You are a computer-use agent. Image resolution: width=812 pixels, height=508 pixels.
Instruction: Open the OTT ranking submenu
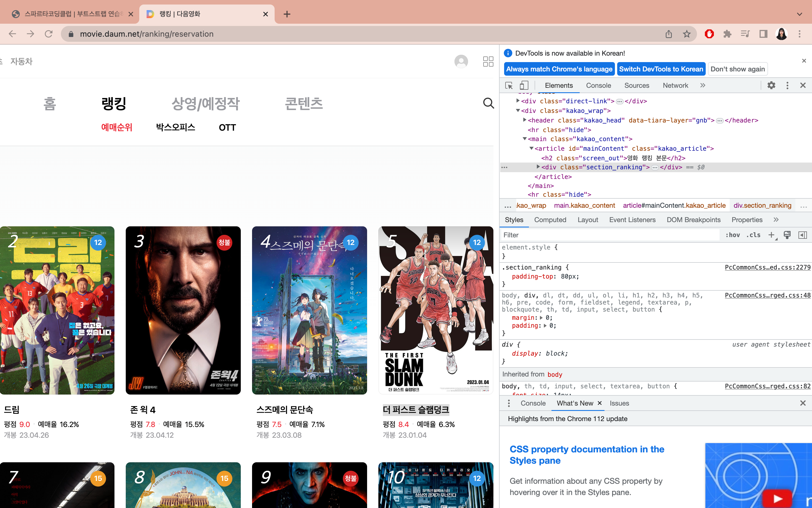(227, 127)
